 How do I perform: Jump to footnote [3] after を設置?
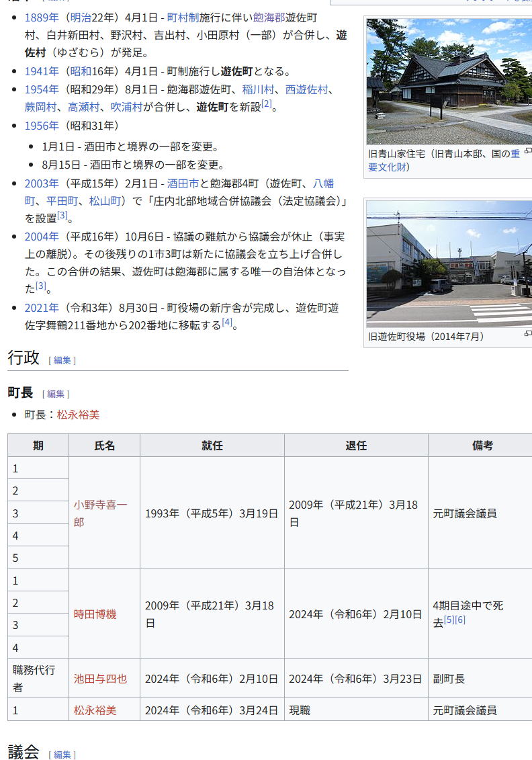click(x=62, y=215)
